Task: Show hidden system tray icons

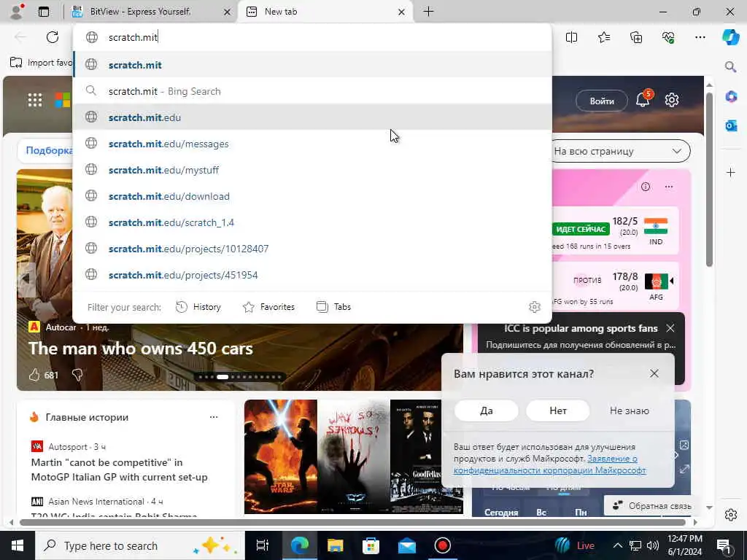Action: tap(617, 545)
